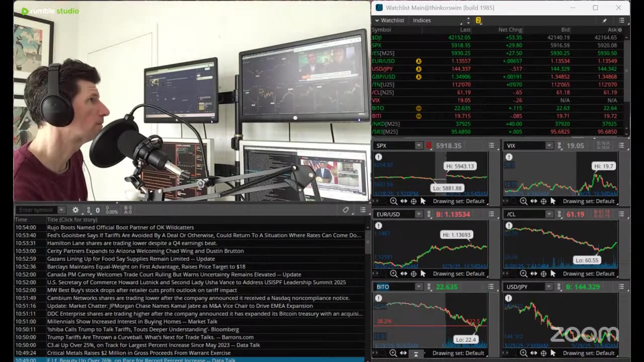Click the yellow number 2 symbol link
The height and width of the screenshot is (362, 644).
click(478, 20)
